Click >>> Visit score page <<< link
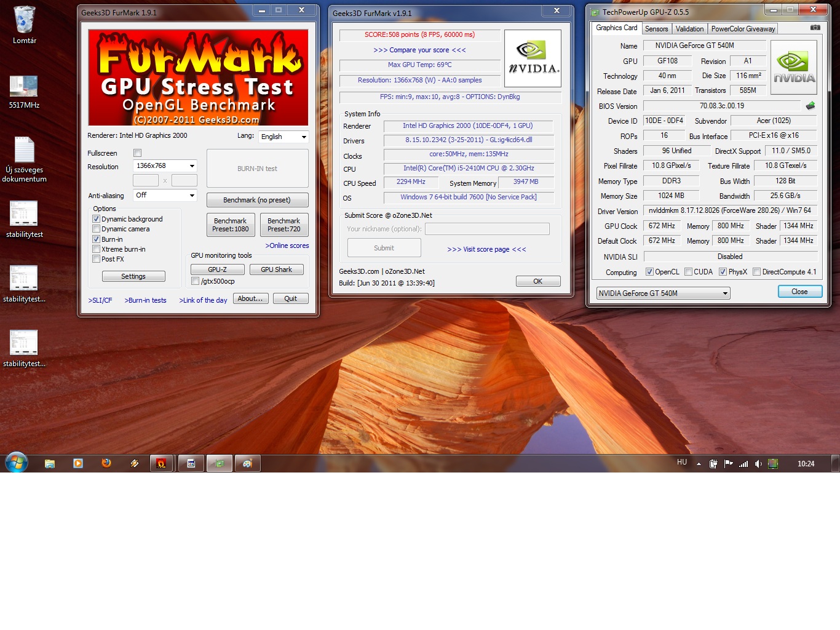840x630 pixels. tap(487, 249)
